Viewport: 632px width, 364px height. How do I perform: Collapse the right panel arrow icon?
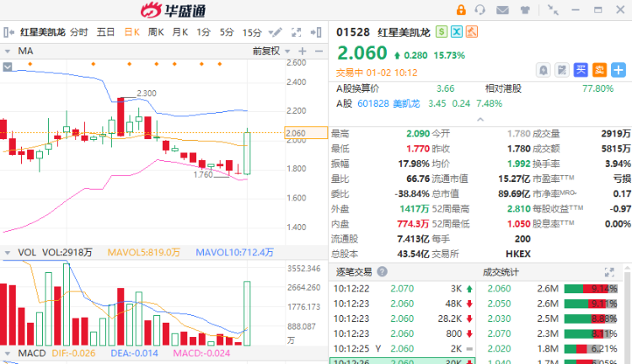tap(316, 32)
